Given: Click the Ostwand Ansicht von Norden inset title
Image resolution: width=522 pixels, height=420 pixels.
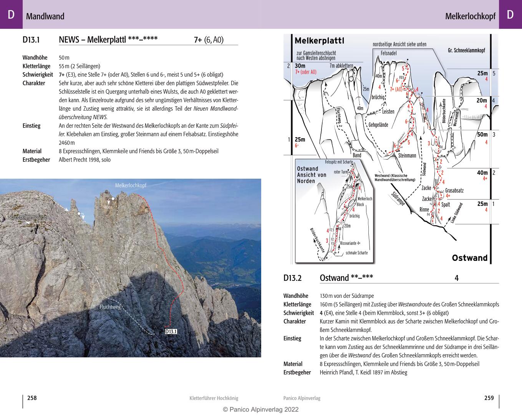Looking at the screenshot, I should (x=312, y=175).
